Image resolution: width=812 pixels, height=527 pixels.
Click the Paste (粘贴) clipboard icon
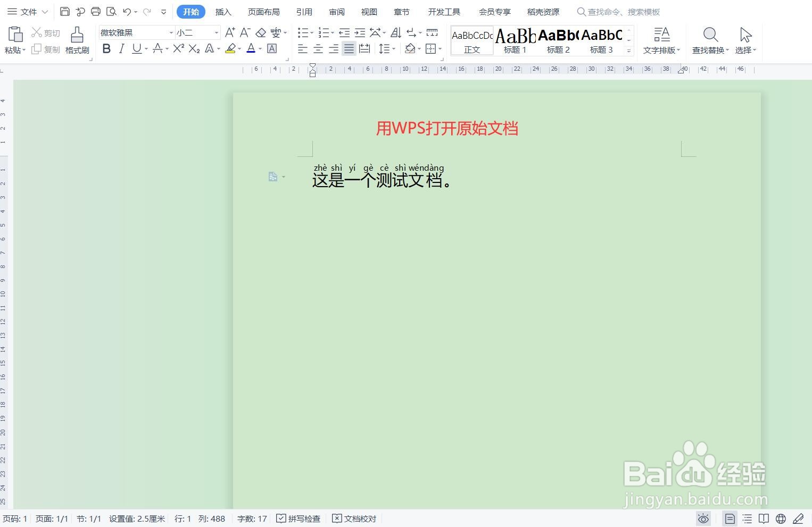pos(15,35)
